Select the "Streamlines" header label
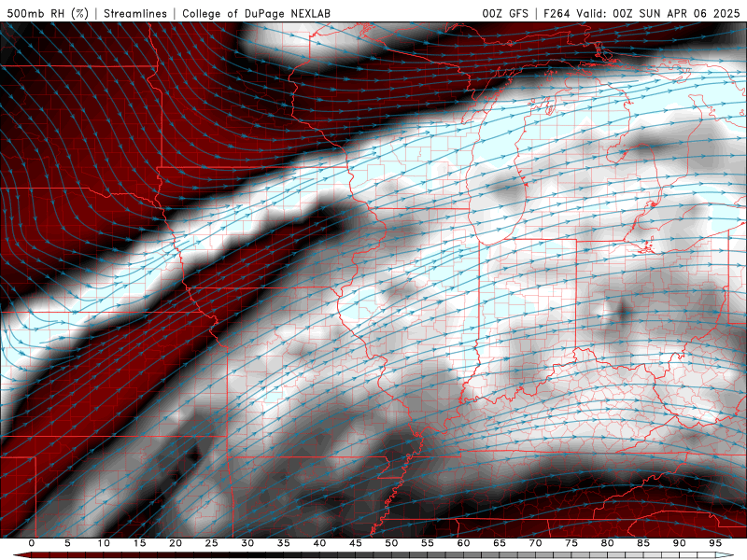The image size is (747, 560). [135, 13]
